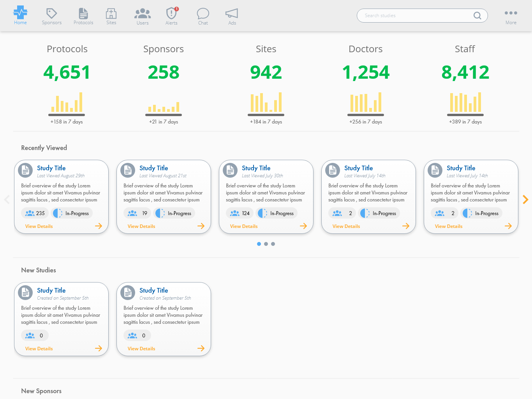Open Alerts shield with notification badge
This screenshot has height=399, width=532.
point(171,14)
